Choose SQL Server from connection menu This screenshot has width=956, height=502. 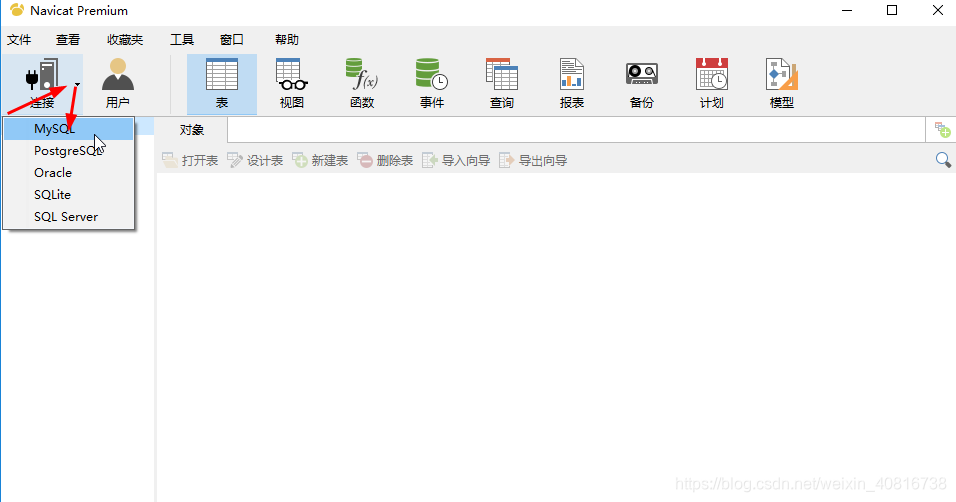point(68,217)
